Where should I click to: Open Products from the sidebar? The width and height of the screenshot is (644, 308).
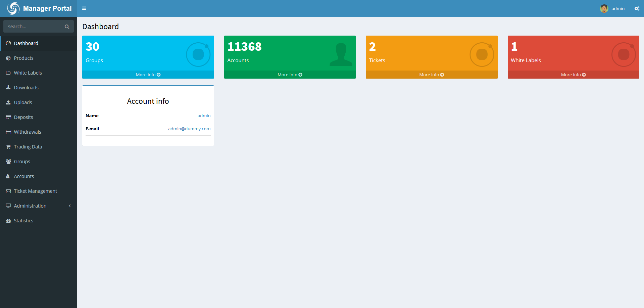(x=23, y=58)
